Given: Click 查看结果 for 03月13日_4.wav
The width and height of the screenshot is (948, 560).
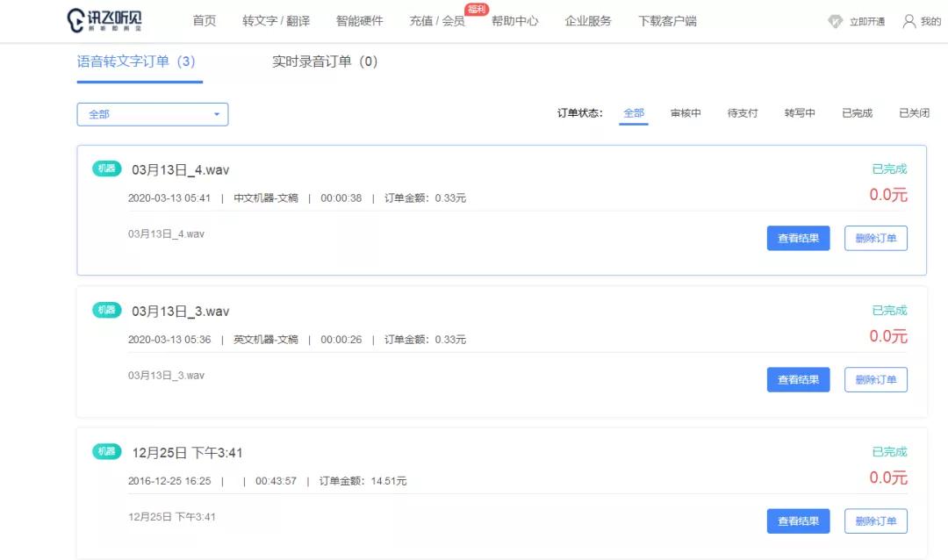Looking at the screenshot, I should (x=798, y=238).
